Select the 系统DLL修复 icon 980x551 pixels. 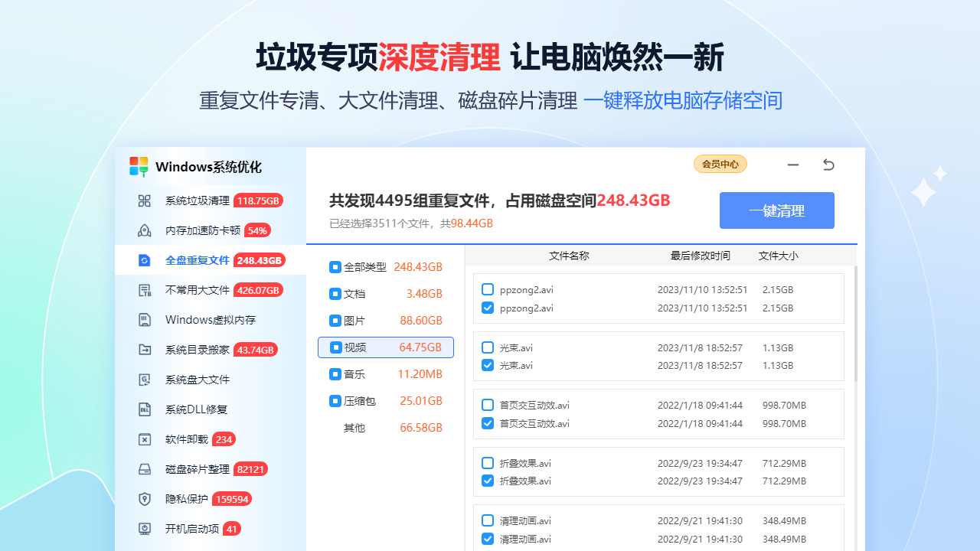tap(144, 409)
